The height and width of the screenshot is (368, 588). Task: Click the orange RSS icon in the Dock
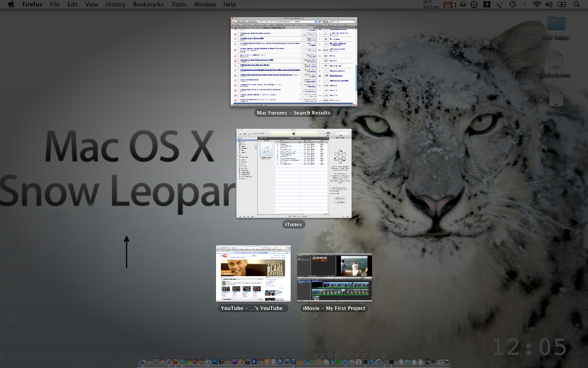[x=267, y=361]
